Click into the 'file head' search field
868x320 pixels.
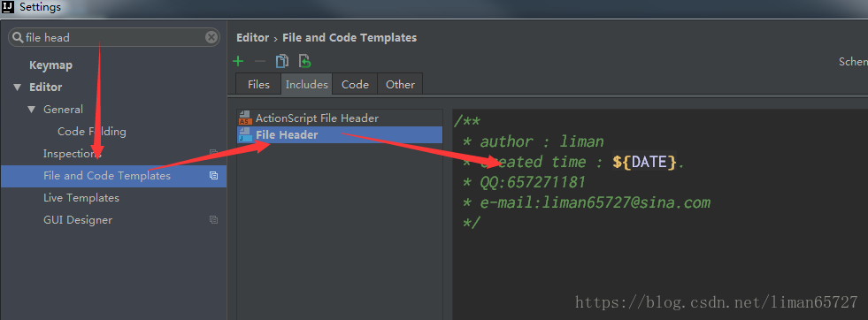point(113,38)
